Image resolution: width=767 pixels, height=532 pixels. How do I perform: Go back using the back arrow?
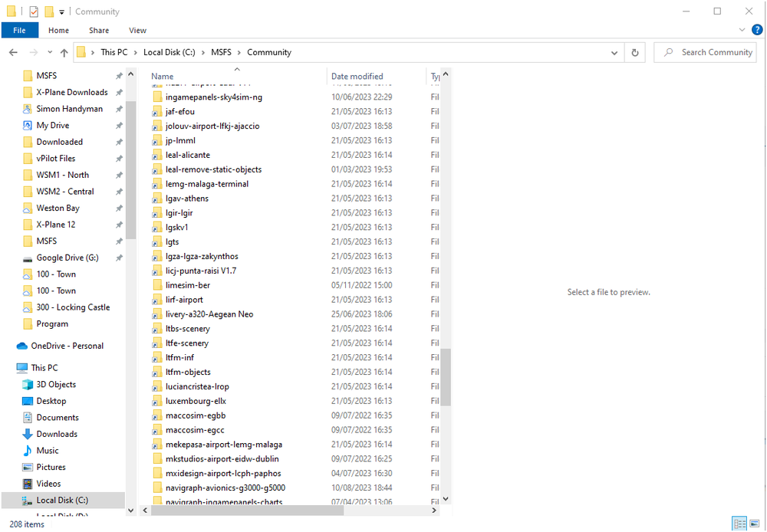(13, 51)
